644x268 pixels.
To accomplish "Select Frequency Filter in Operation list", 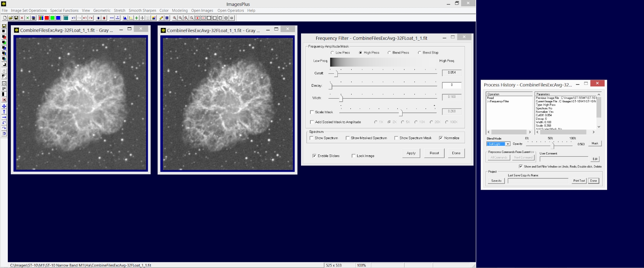I will (498, 101).
